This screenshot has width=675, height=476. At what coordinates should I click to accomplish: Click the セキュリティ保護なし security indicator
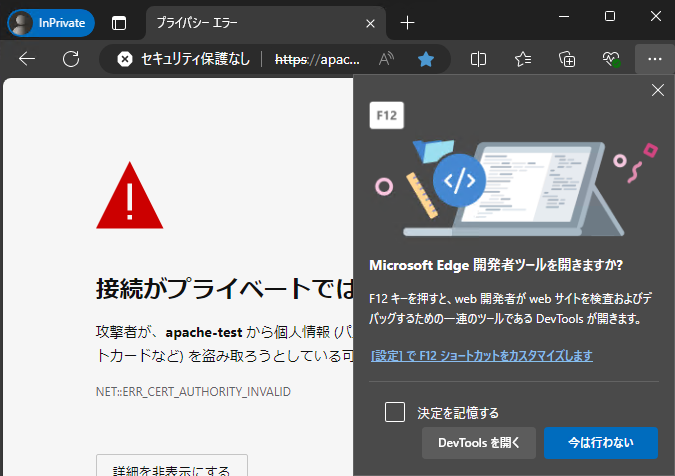[x=184, y=59]
